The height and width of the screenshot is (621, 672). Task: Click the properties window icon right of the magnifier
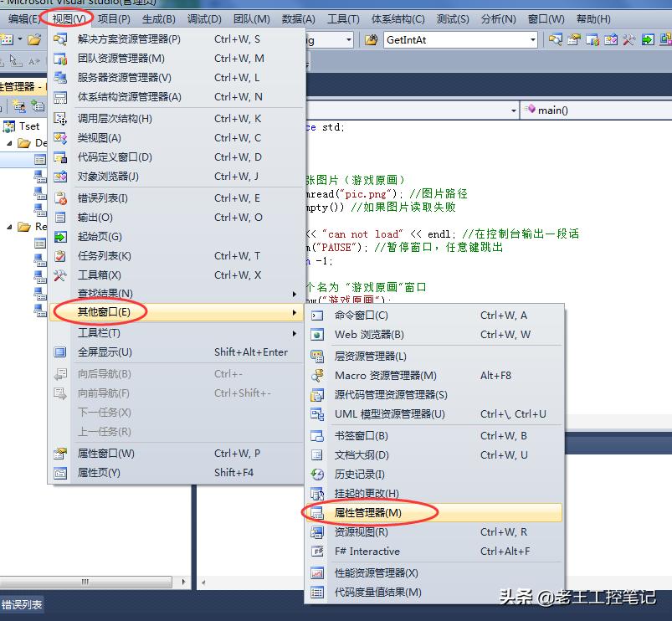[573, 38]
